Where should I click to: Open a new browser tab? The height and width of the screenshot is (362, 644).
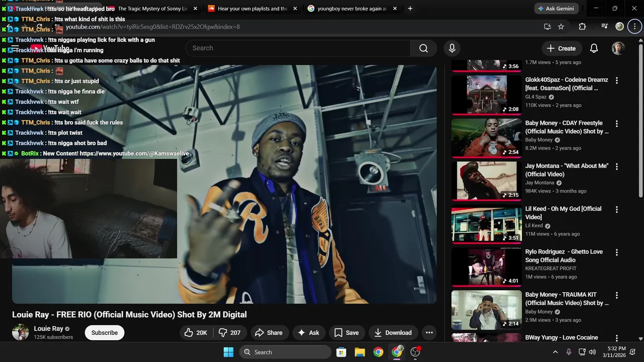[410, 9]
